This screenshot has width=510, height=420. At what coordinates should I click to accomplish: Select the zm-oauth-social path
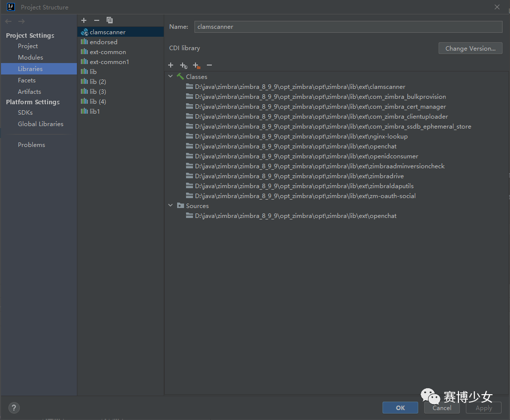pos(305,196)
